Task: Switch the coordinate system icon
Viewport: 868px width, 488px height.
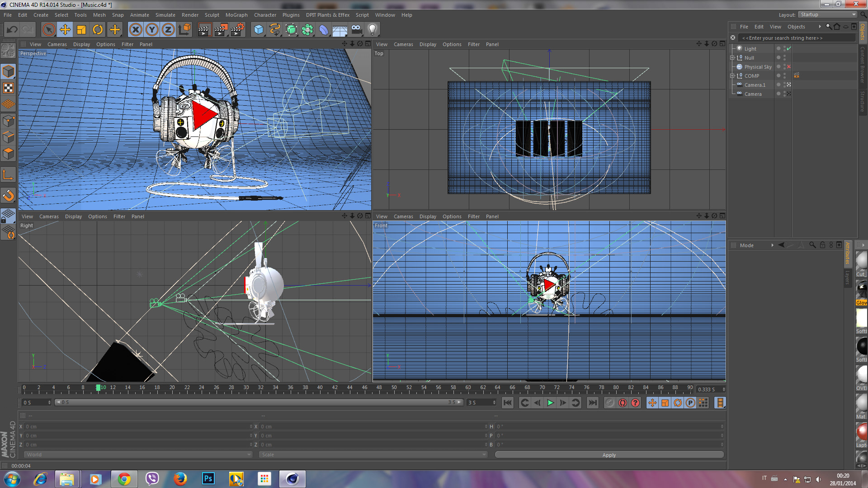Action: 184,30
